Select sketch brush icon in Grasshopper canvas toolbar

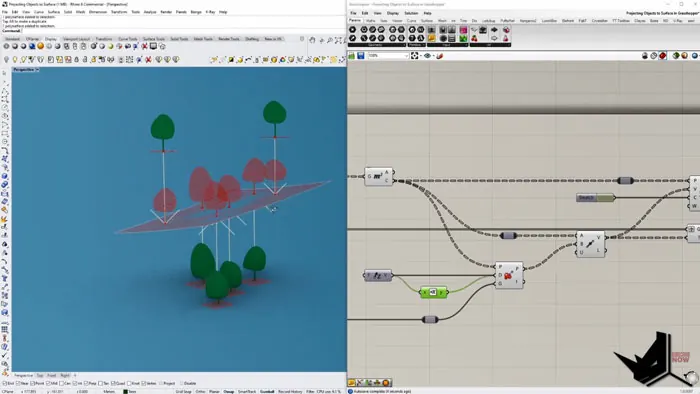pos(440,56)
